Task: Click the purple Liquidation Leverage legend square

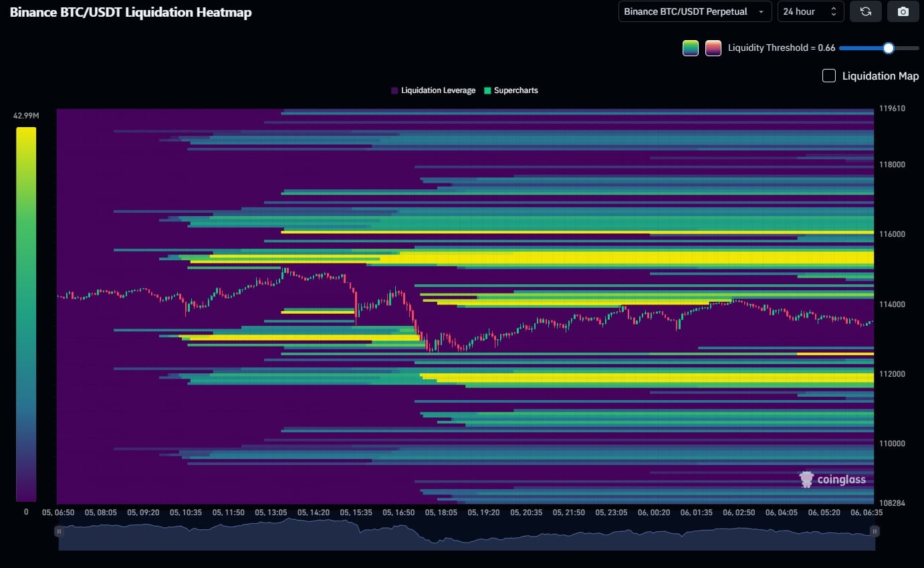Action: [x=394, y=90]
